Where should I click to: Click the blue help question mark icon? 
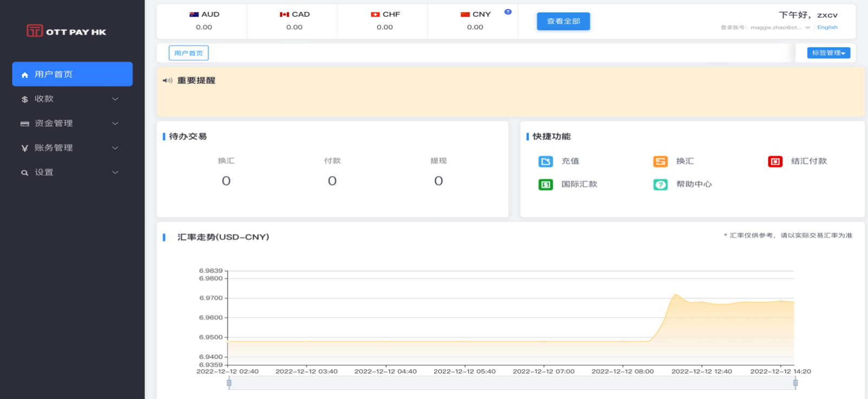508,11
